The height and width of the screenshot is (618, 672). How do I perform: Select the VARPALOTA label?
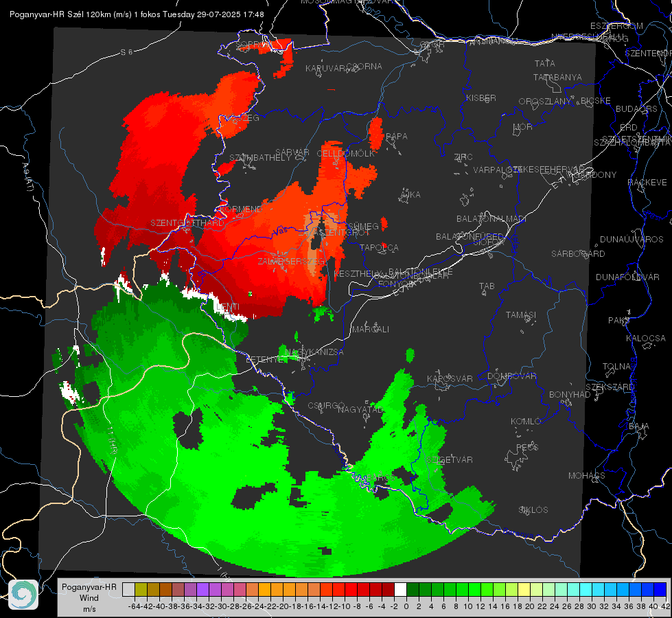coord(494,170)
